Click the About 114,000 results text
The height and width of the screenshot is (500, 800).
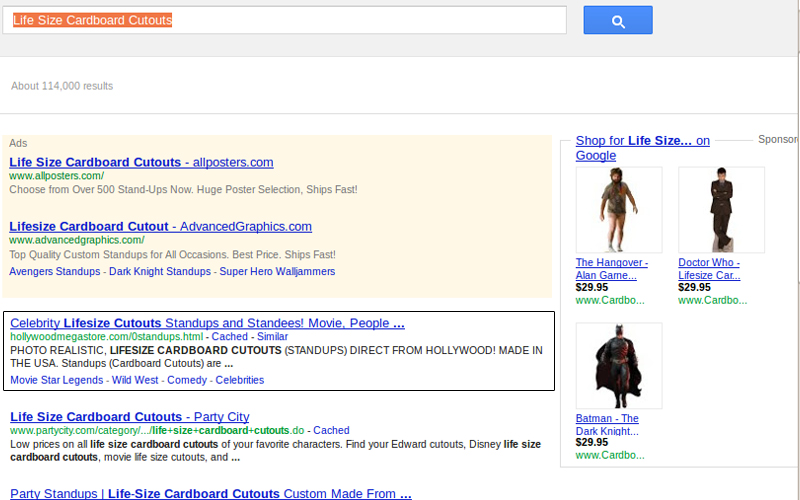62,86
